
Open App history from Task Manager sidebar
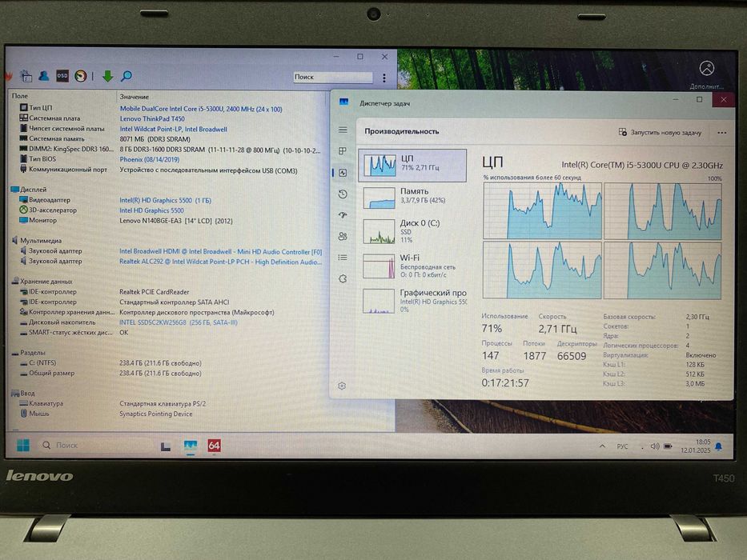coord(343,194)
